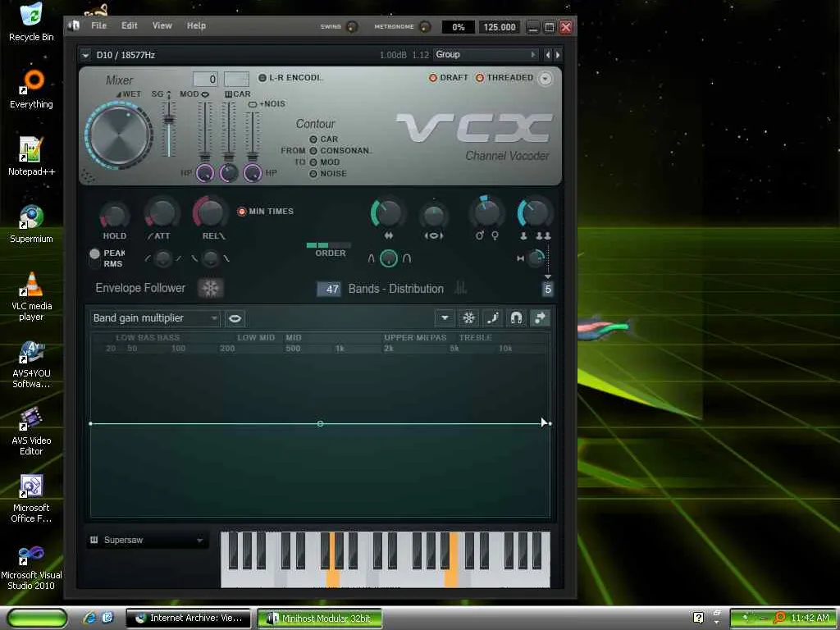Click the MOD high-pass purple knob
Viewport: 840px width, 630px height.
(204, 173)
